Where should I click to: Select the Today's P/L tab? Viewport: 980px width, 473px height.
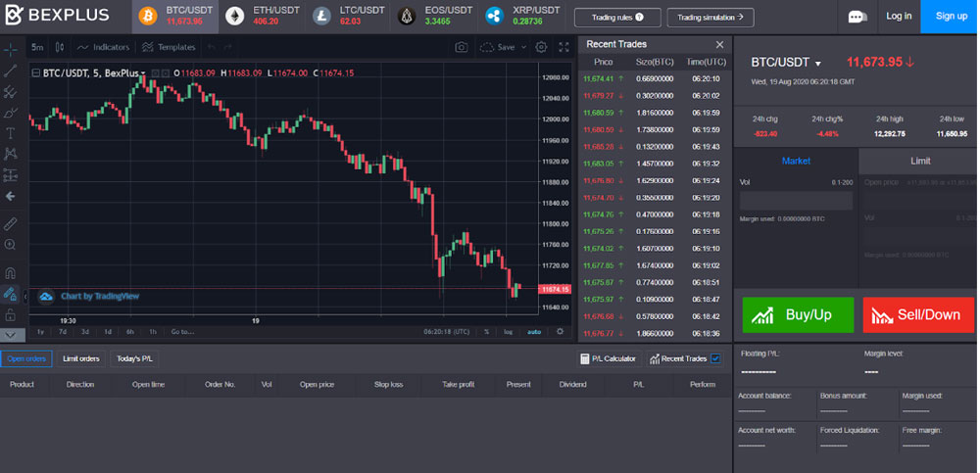click(x=134, y=358)
